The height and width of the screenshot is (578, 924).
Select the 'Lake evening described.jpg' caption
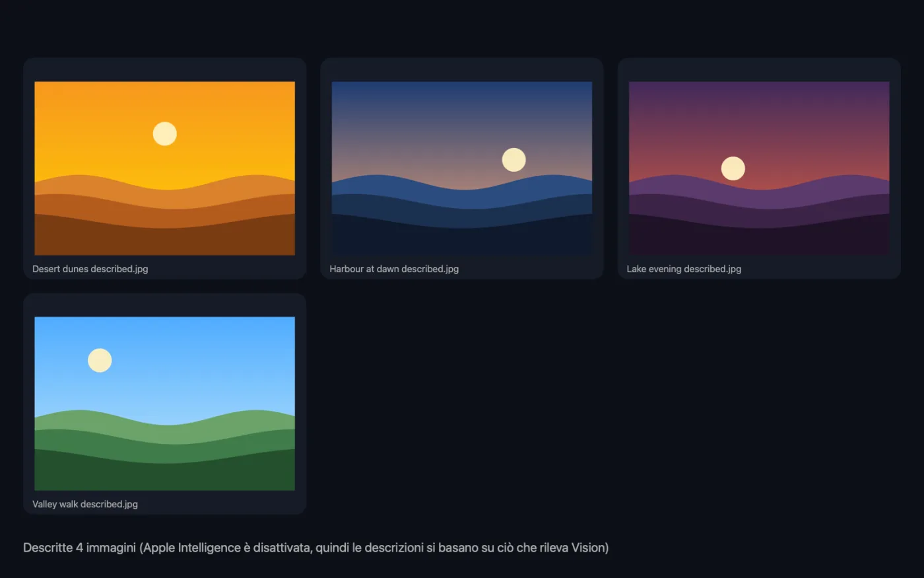pyautogui.click(x=684, y=269)
